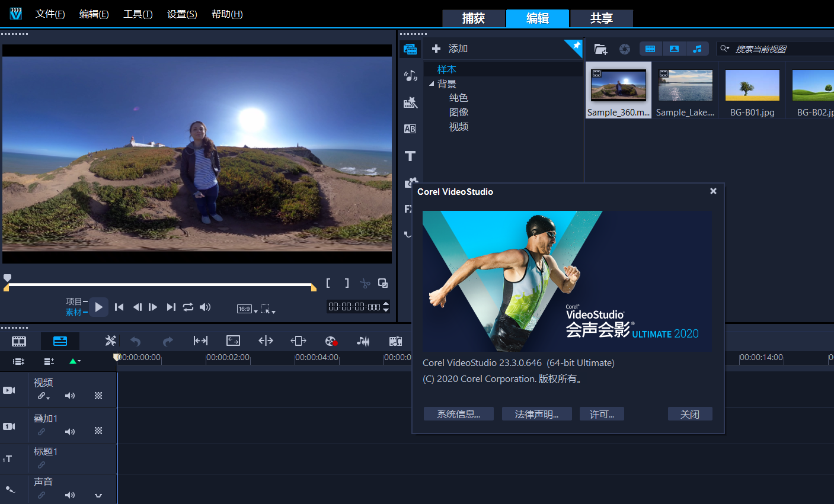The image size is (834, 504).
Task: Mute the 叠加1 track speaker
Action: tap(70, 431)
